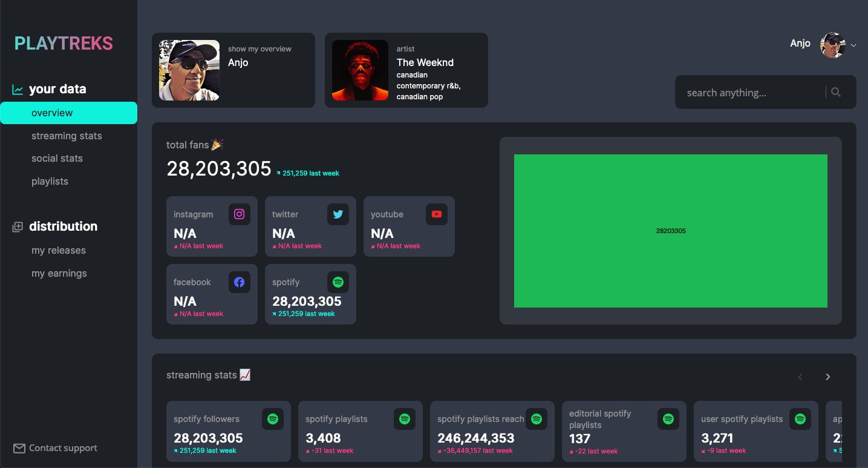Viewport: 868px width, 468px height.
Task: Click the Spotify icon in the spotify fans card
Action: (338, 282)
